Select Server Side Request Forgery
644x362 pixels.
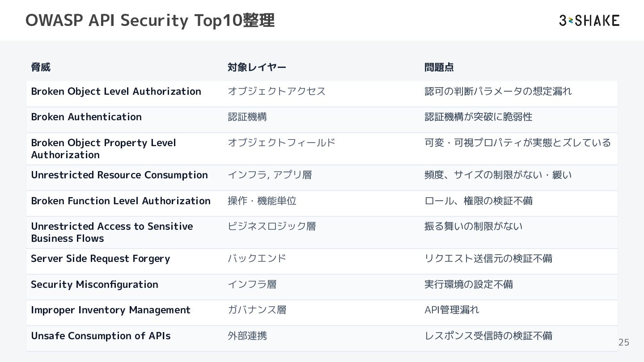(x=101, y=259)
